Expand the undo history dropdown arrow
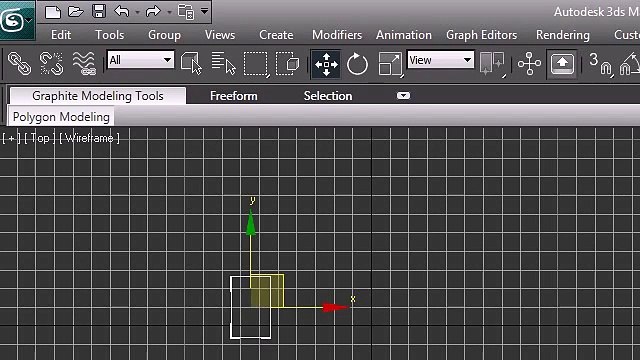 (137, 12)
